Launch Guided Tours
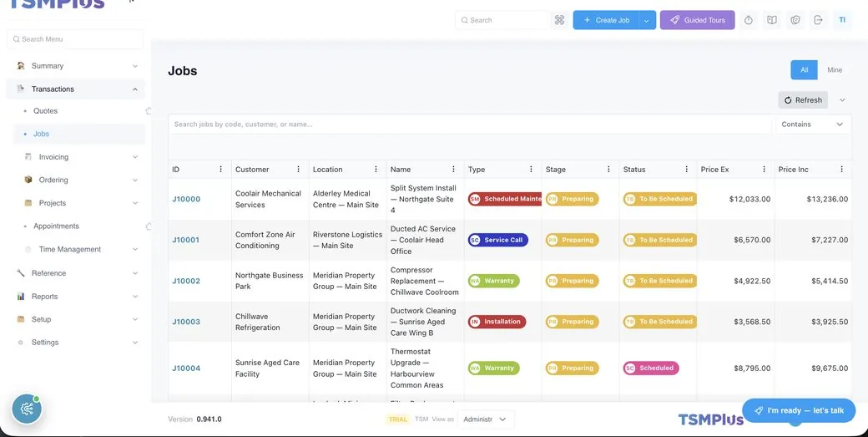 697,20
